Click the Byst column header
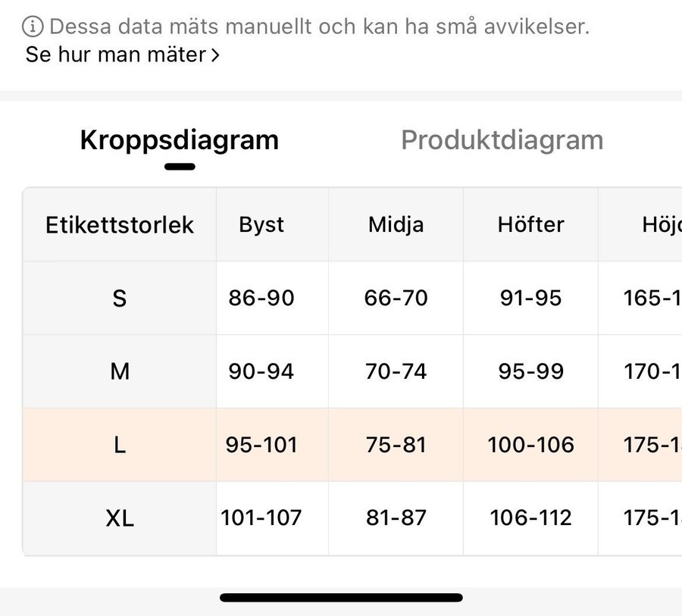682x616 pixels. (261, 225)
